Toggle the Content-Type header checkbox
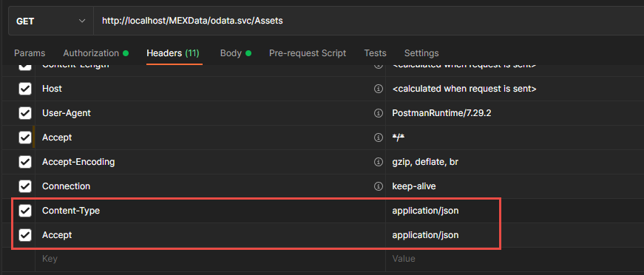This screenshot has height=275, width=644. click(x=25, y=211)
